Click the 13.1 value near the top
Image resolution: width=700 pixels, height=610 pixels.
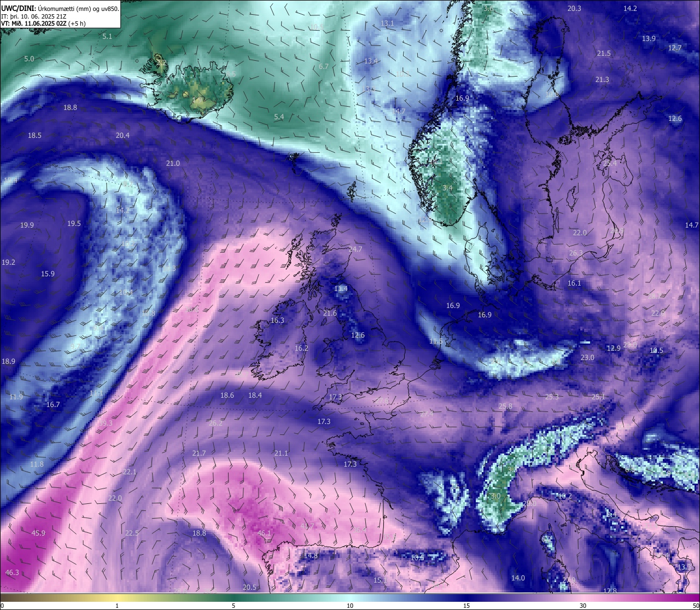coord(387,24)
